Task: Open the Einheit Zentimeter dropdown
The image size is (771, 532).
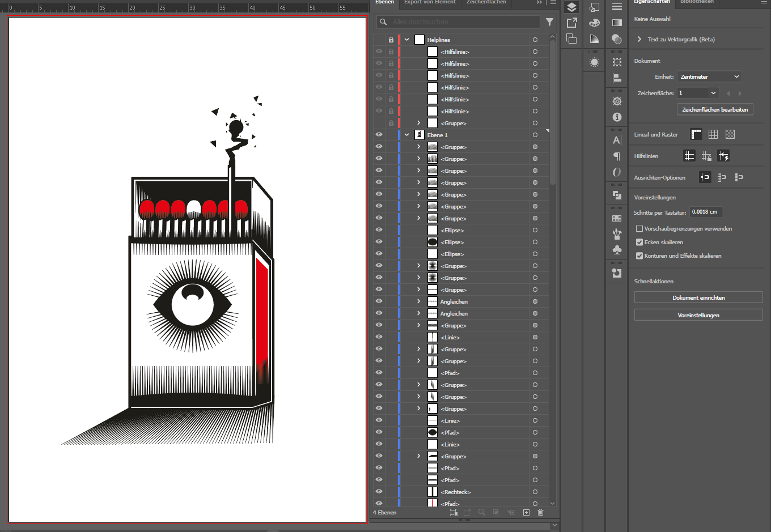Action: click(709, 76)
